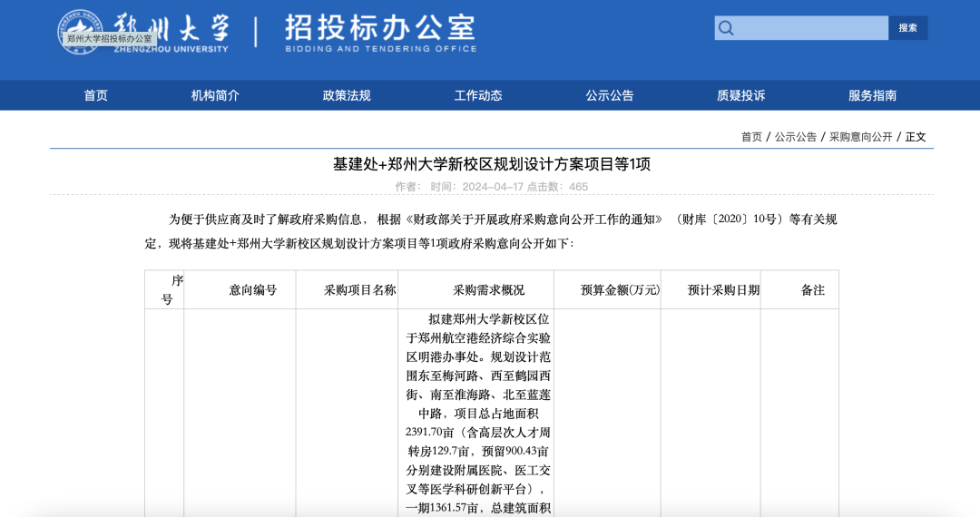Open the 工作动态 nav section
The width and height of the screenshot is (980, 517).
tap(478, 95)
